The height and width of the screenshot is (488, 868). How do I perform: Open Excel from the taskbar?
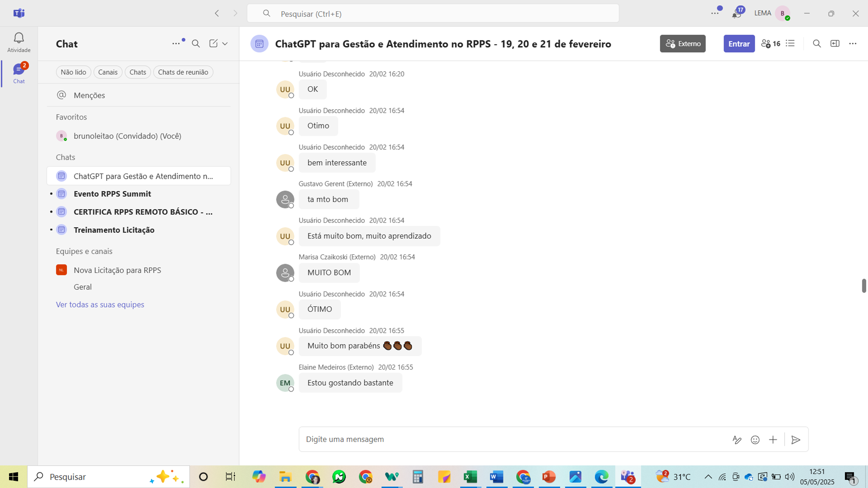click(470, 477)
